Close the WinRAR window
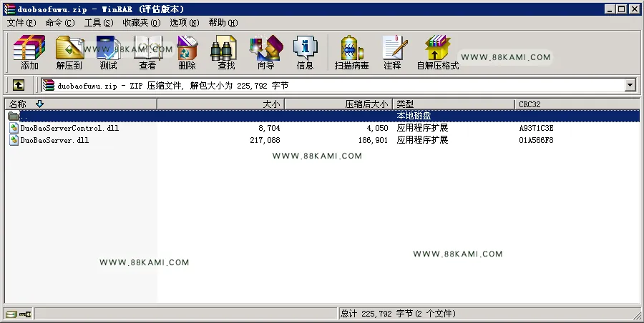The height and width of the screenshot is (323, 644). tap(634, 9)
